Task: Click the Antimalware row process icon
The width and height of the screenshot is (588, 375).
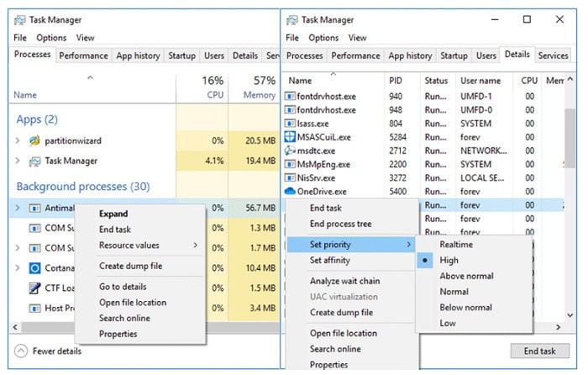Action: pos(34,208)
